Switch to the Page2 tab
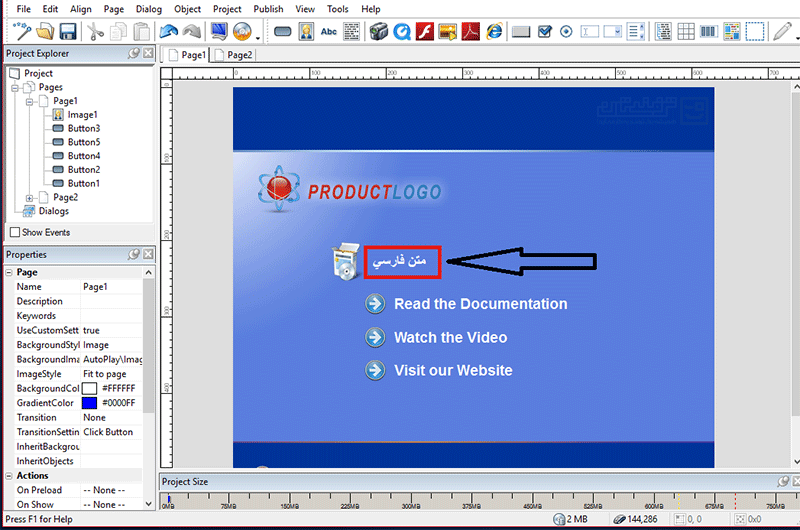The width and height of the screenshot is (800, 530). (x=239, y=56)
